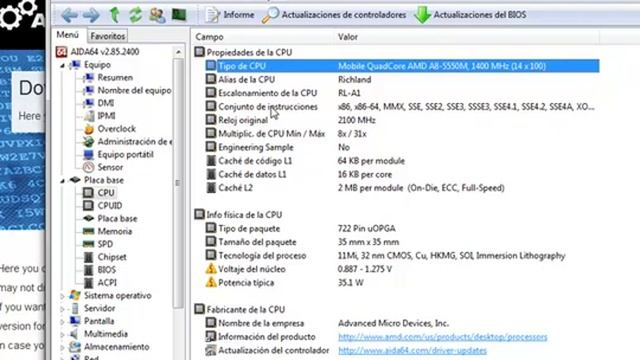The width and height of the screenshot is (640, 360).
Task: Click the Almacenamiento drive icon
Action: coord(75,347)
